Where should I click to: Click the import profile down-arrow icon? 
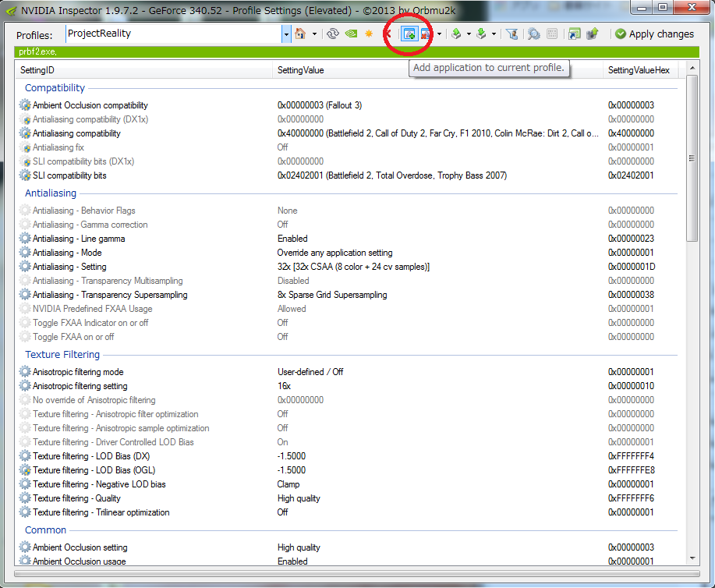(481, 34)
